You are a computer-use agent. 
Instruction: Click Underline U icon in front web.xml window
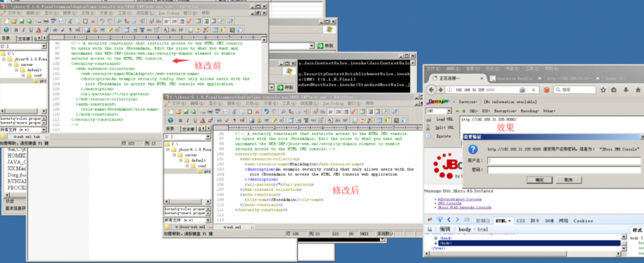[x=195, y=120]
